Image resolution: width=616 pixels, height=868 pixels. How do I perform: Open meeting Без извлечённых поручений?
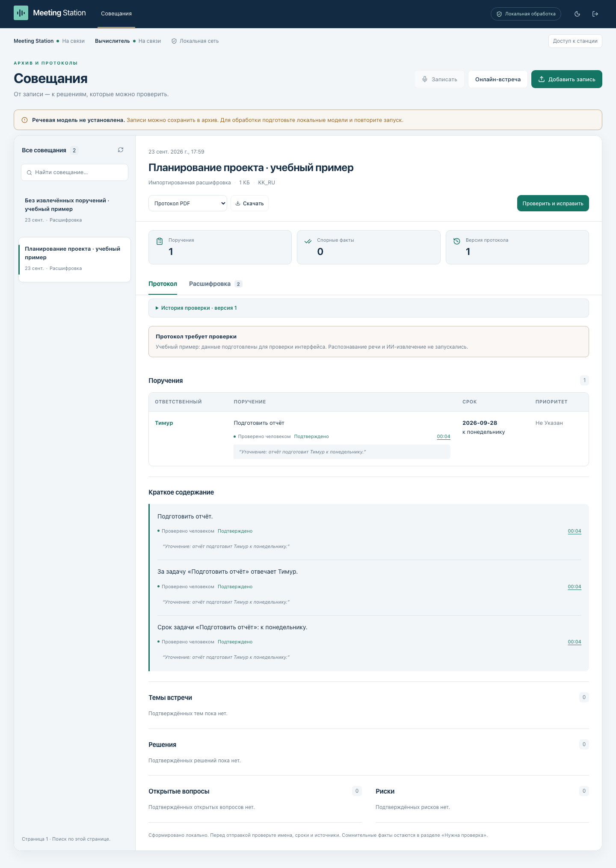[x=74, y=210]
